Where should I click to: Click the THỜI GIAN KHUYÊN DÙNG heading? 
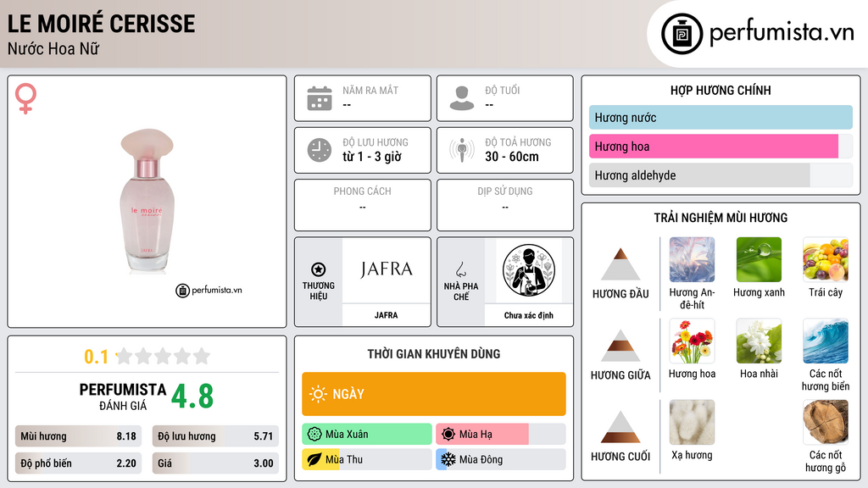tap(434, 353)
